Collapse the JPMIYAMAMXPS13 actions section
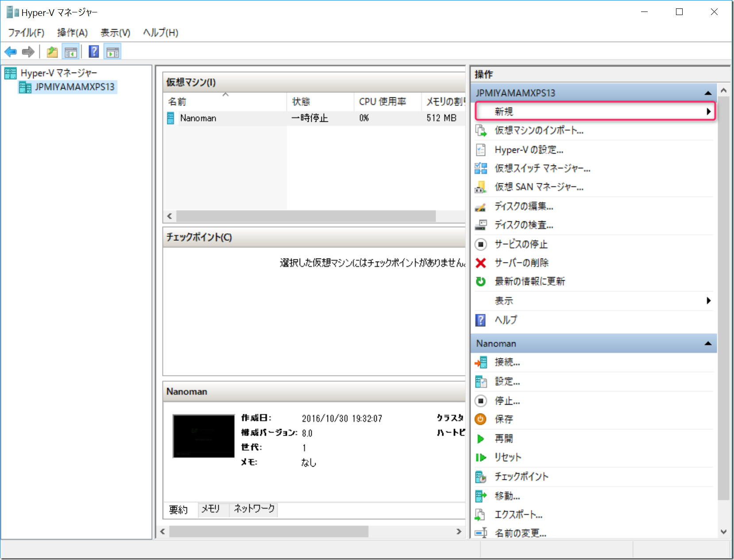 pyautogui.click(x=708, y=93)
